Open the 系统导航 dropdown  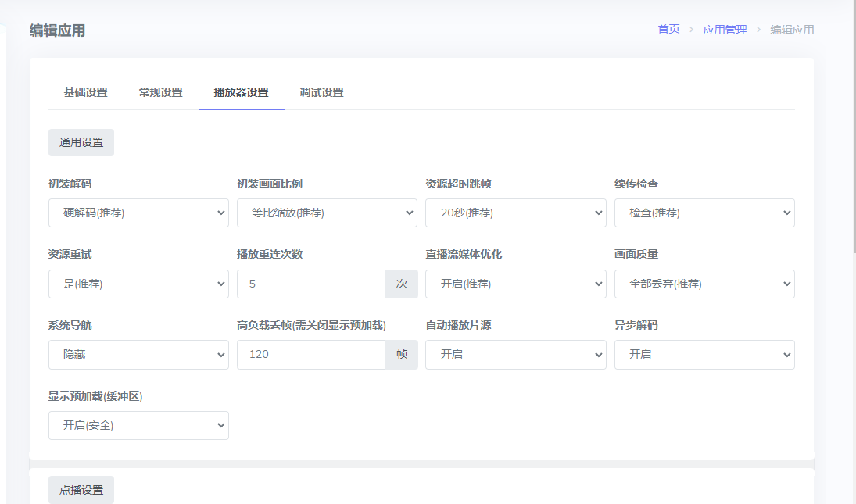tap(138, 354)
